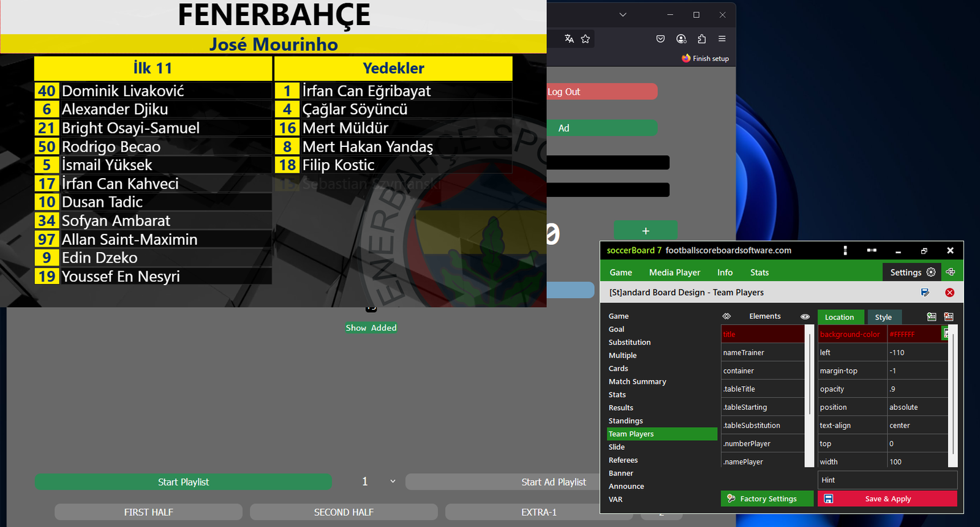Click the soccerBoard horizontal layout icon in title bar
The width and height of the screenshot is (980, 527).
pyautogui.click(x=872, y=250)
